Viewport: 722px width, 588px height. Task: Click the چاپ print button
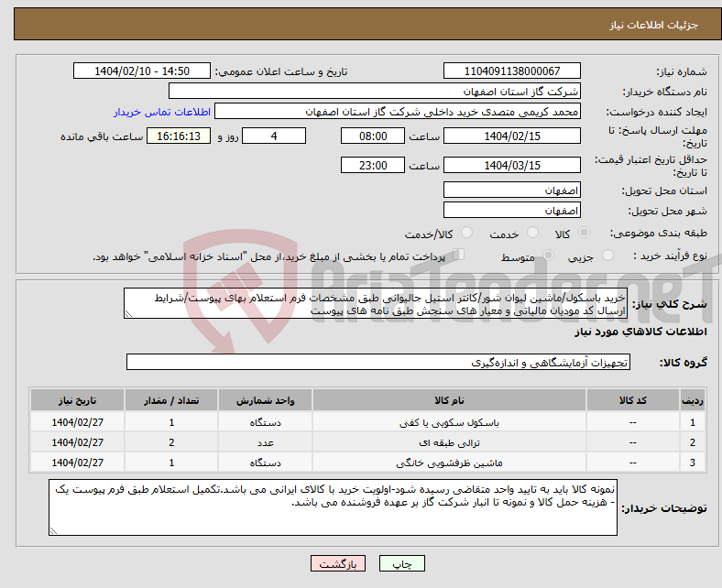402,563
